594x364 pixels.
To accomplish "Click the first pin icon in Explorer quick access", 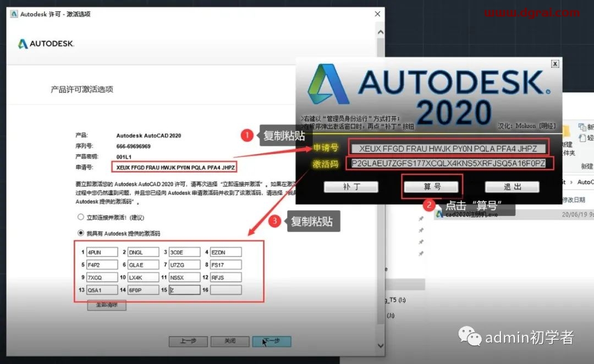I will (421, 218).
